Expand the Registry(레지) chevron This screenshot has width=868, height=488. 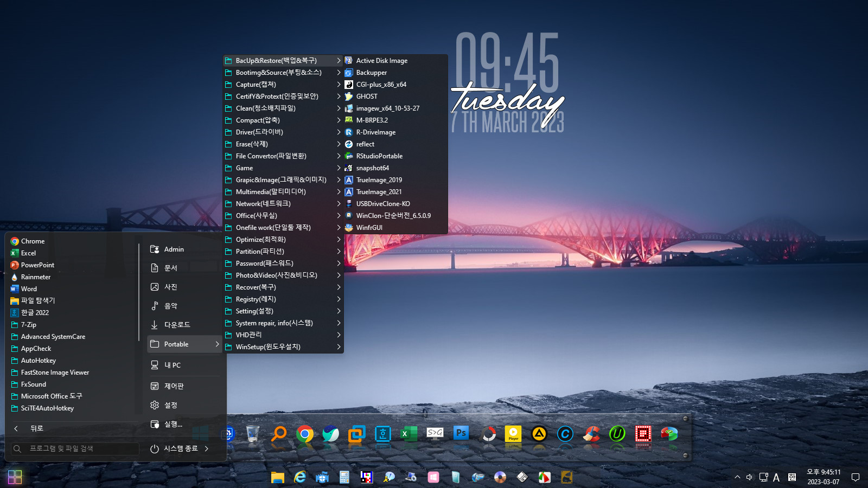339,299
